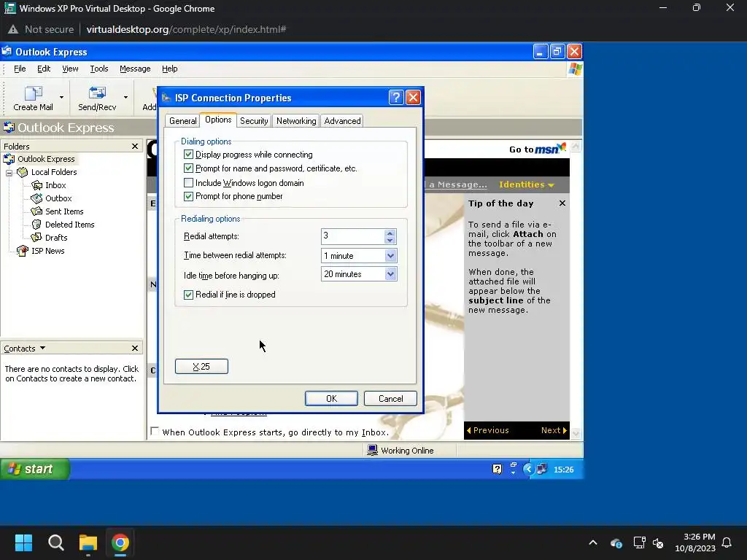This screenshot has height=560, width=747.
Task: Open the Contacts dropdown menu
Action: pyautogui.click(x=43, y=348)
